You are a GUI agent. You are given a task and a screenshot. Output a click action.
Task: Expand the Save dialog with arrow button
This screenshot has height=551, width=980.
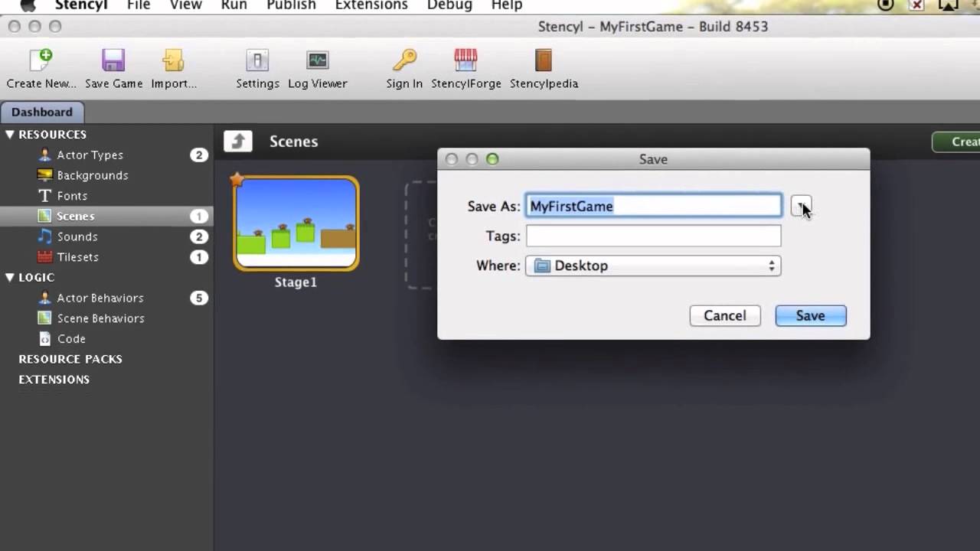(801, 206)
